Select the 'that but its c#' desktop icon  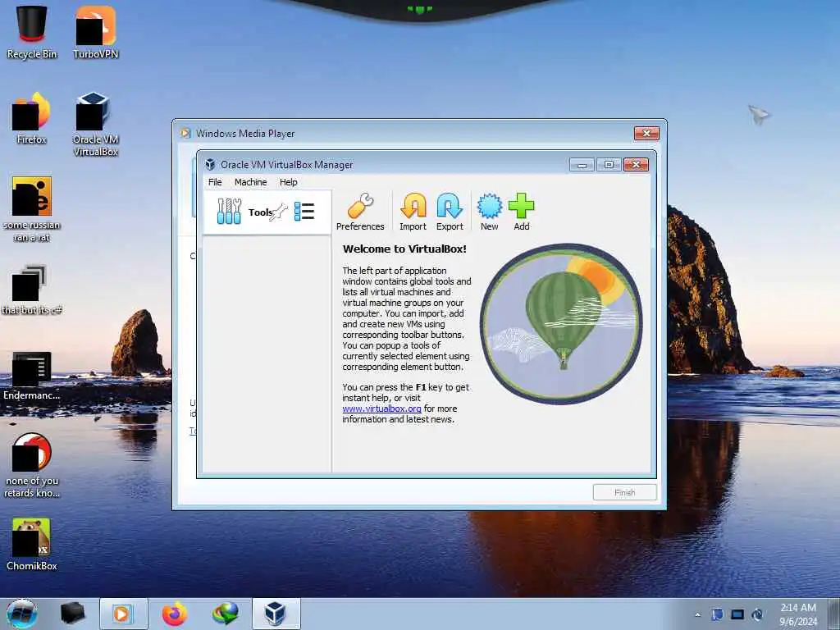(32, 290)
